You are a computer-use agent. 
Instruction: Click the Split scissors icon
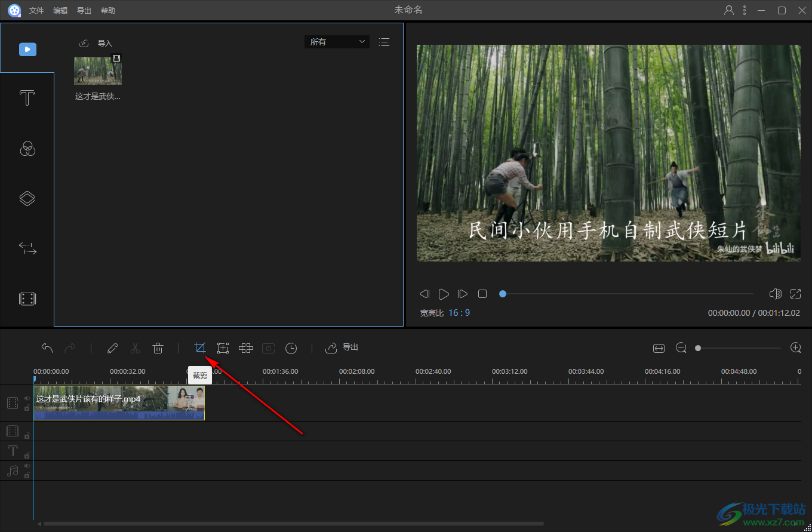[135, 348]
